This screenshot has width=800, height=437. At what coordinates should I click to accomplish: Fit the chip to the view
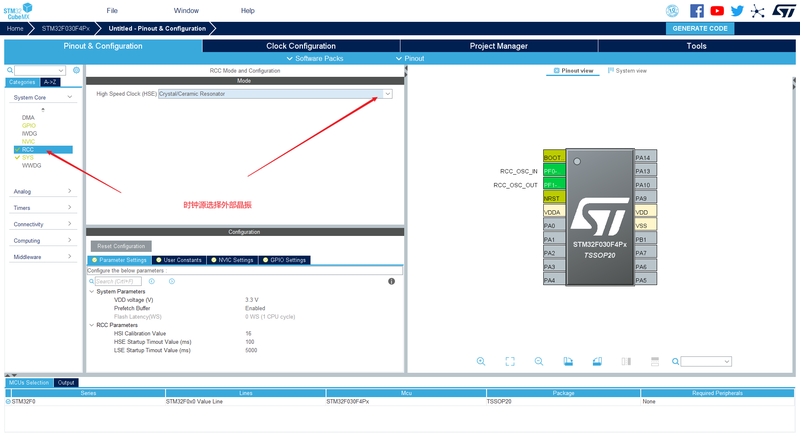click(x=510, y=361)
